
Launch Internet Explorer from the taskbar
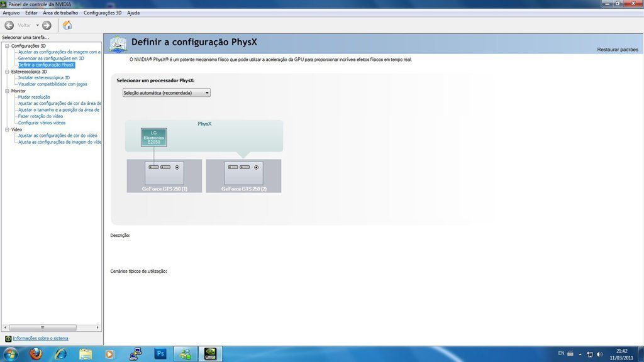(61, 354)
